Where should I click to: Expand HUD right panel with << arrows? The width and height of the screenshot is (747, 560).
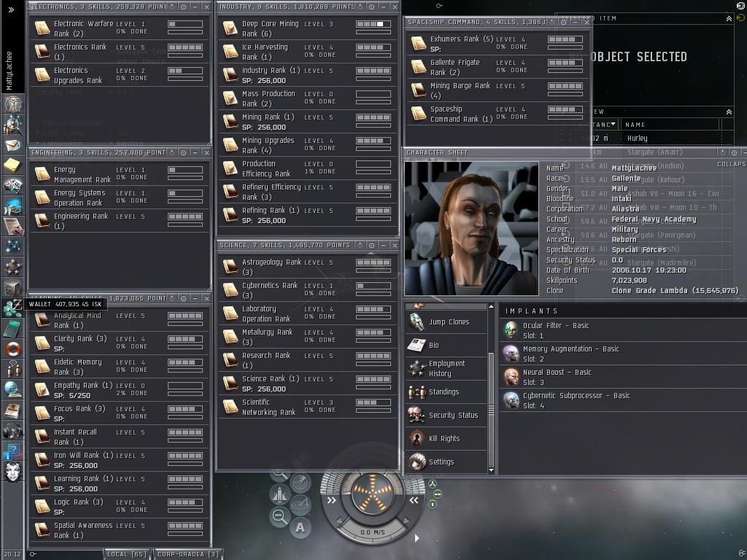[x=414, y=500]
